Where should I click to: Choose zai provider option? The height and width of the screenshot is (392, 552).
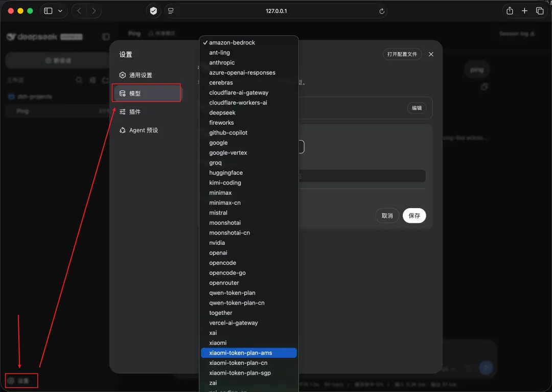[x=248, y=383]
